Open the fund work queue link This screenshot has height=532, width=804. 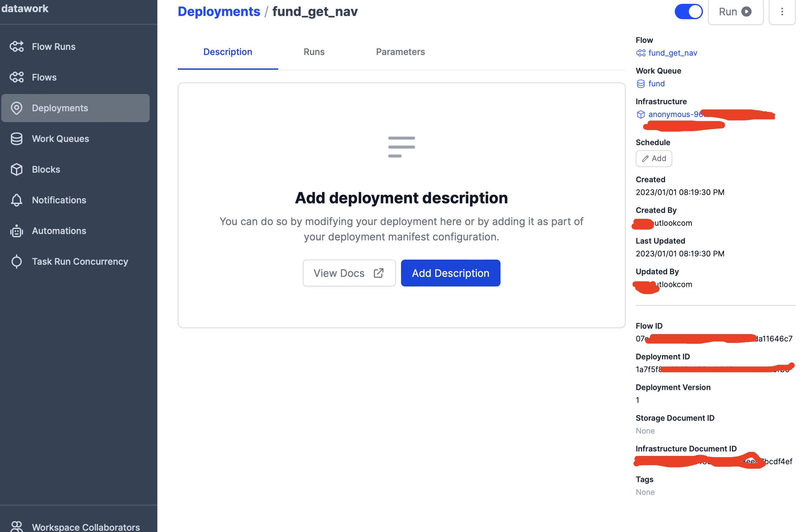pyautogui.click(x=656, y=83)
